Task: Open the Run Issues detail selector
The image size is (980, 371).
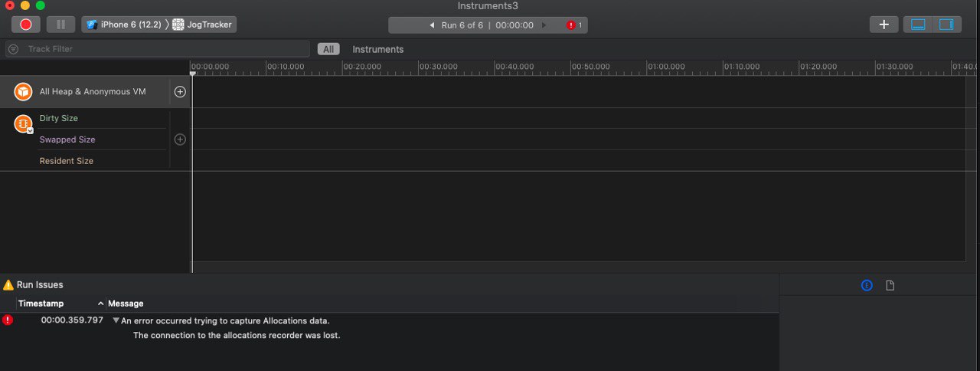Action: click(x=40, y=284)
